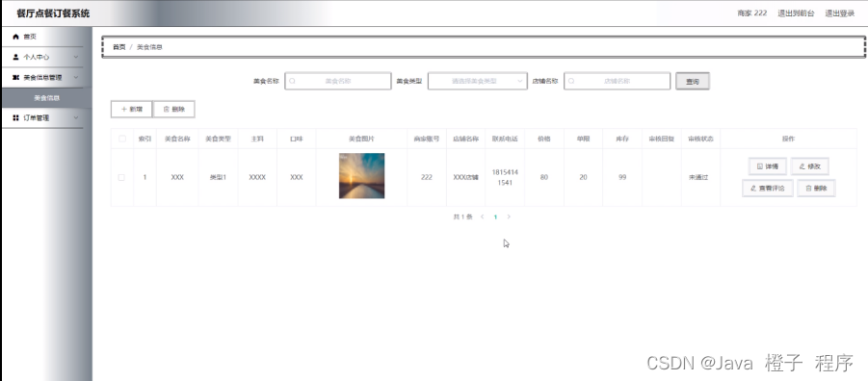The image size is (868, 381).
Task: Select page 1 in pagination
Action: tap(495, 216)
